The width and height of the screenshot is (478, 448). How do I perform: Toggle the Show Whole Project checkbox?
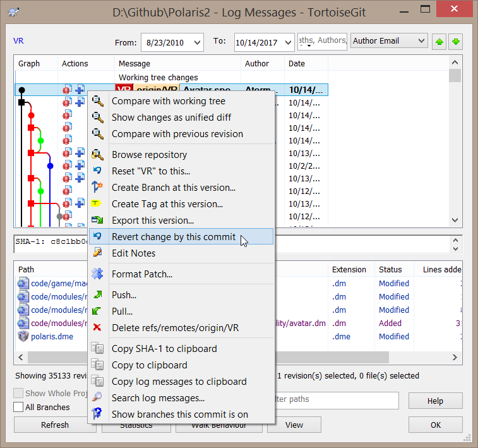[x=18, y=393]
